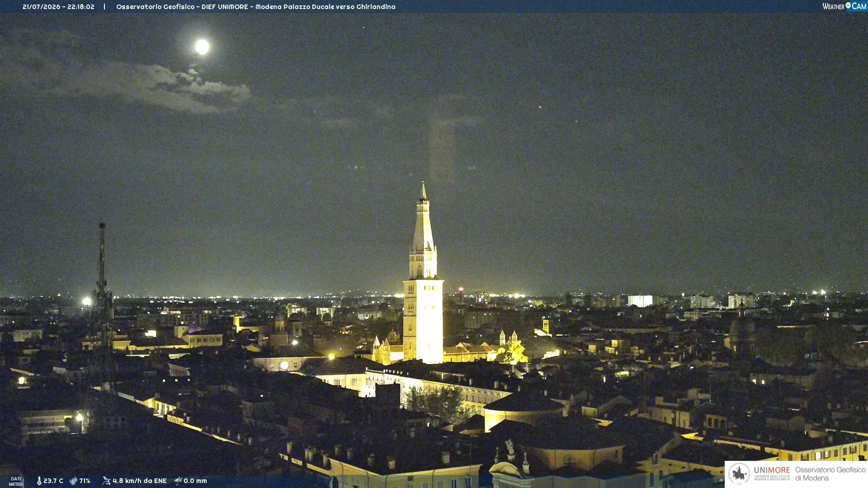
Task: Click the UNIMORE wordmark text
Action: pyautogui.click(x=772, y=470)
